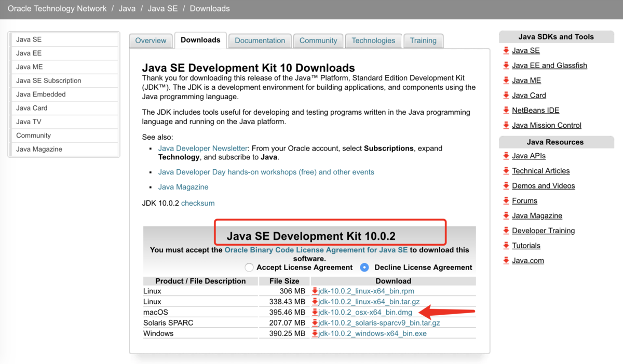
Task: Click the 395.46 MB file size cell
Action: click(x=284, y=312)
